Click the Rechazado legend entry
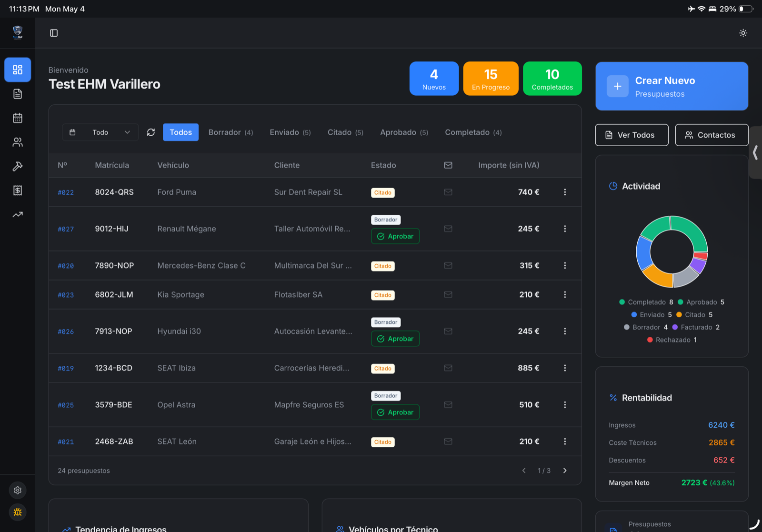Viewport: 762px width, 532px height. 672,340
